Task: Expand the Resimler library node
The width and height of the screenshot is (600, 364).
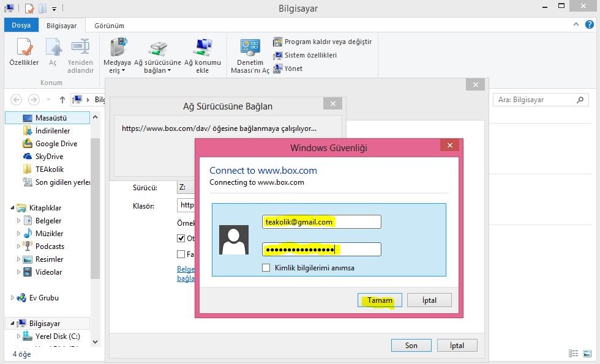Action: [x=18, y=259]
